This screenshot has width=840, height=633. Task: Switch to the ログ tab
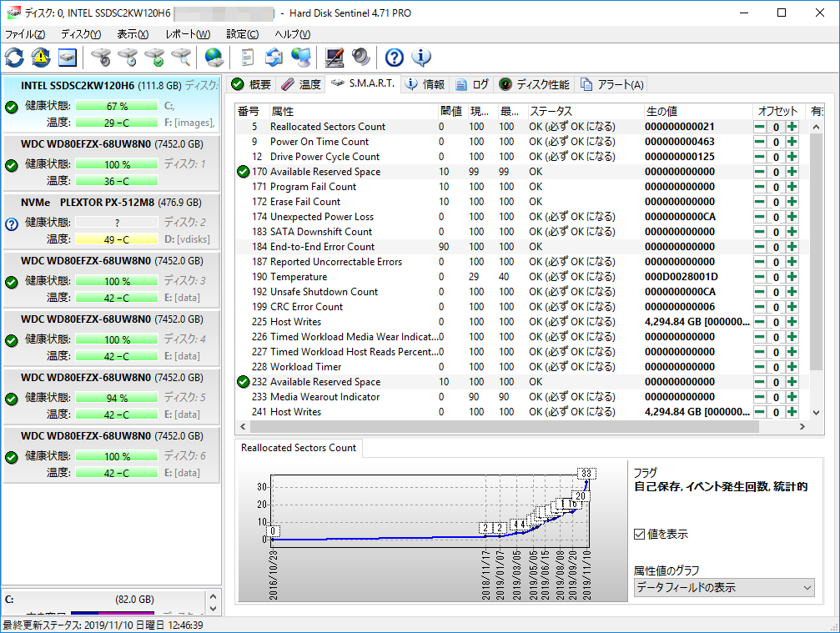472,84
